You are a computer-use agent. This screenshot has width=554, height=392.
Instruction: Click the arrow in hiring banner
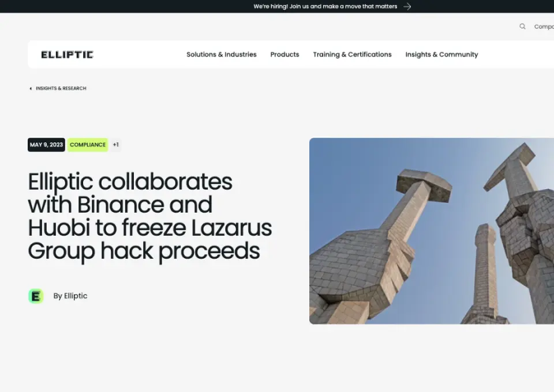tap(407, 6)
